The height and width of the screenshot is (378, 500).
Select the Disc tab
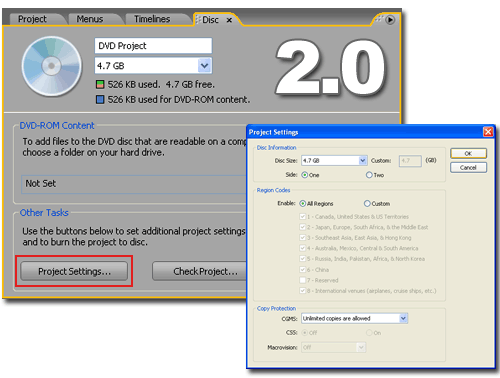pyautogui.click(x=210, y=20)
